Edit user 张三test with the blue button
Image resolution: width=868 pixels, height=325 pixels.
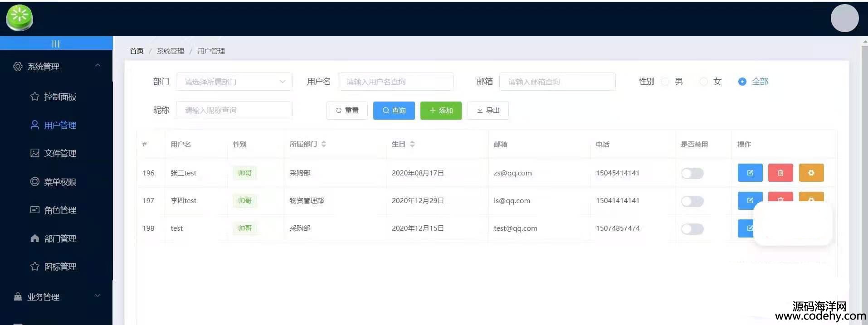click(750, 173)
